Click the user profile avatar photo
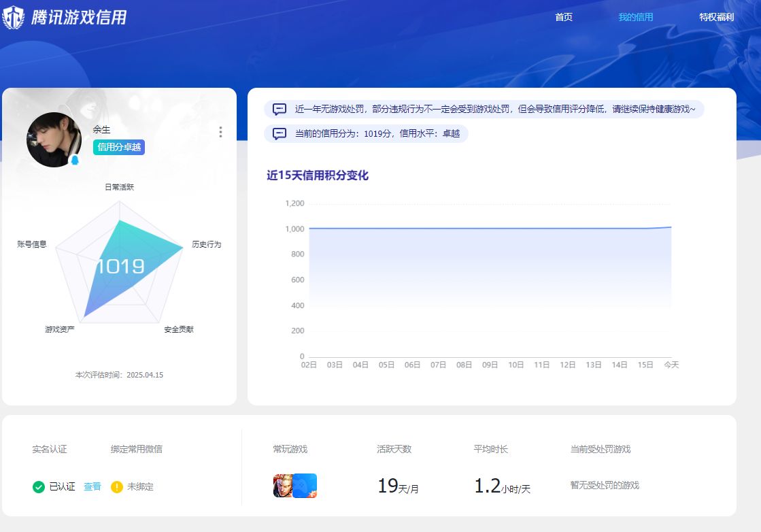The width and height of the screenshot is (761, 532). 54,139
